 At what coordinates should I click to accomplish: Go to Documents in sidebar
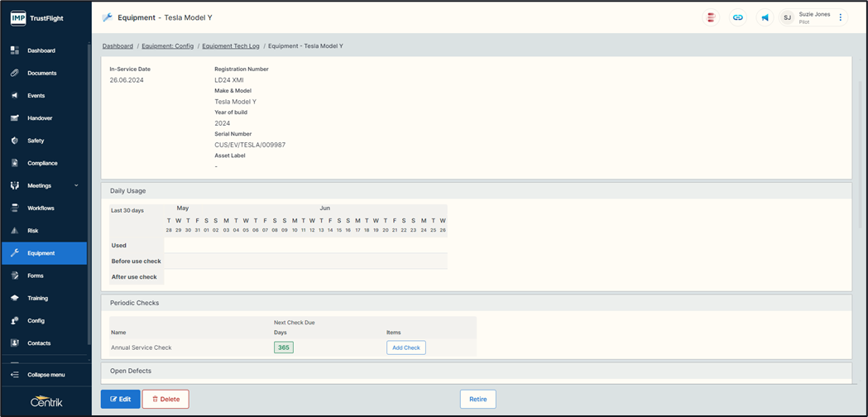click(x=42, y=73)
